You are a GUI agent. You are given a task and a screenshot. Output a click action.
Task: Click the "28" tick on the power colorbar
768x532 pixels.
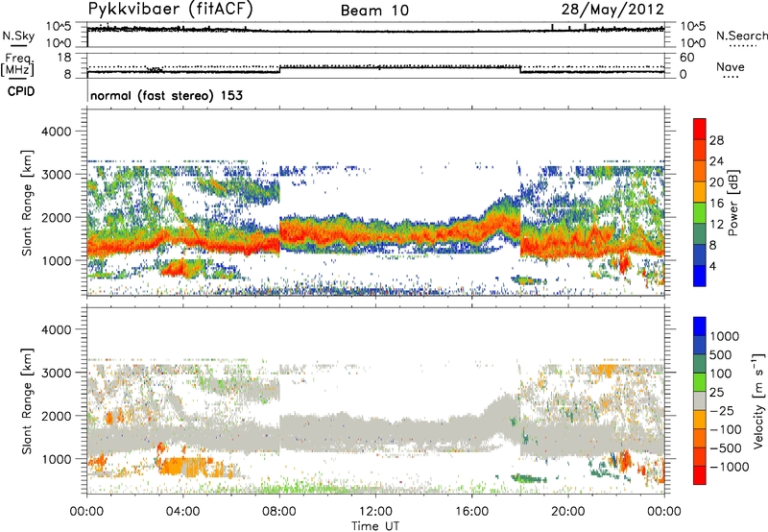(716, 140)
